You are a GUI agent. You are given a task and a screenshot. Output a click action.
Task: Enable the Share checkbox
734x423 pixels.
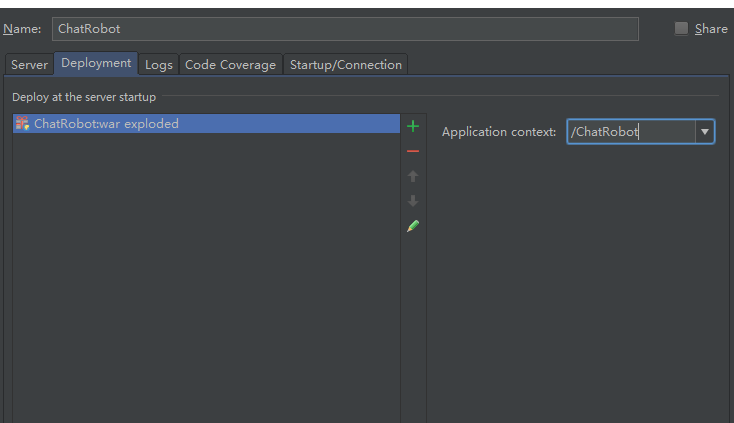(x=681, y=29)
